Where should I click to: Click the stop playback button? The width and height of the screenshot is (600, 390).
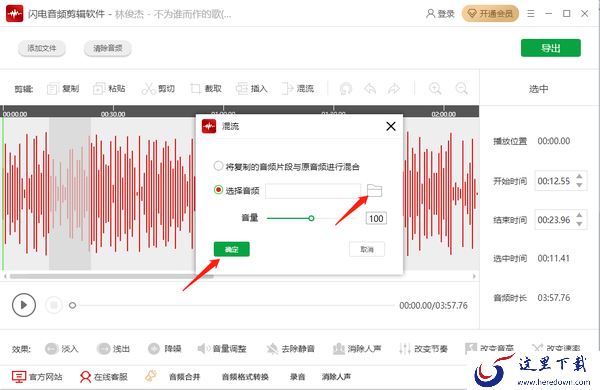[x=54, y=305]
